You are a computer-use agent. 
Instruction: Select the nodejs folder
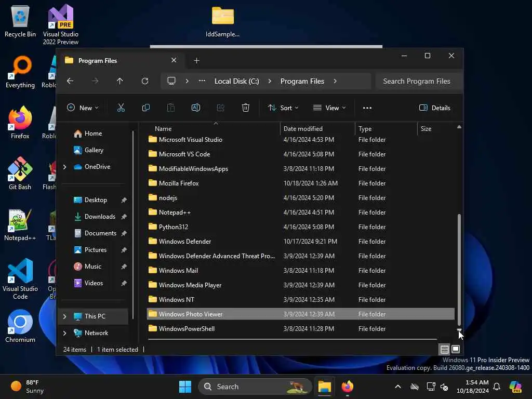click(301, 198)
